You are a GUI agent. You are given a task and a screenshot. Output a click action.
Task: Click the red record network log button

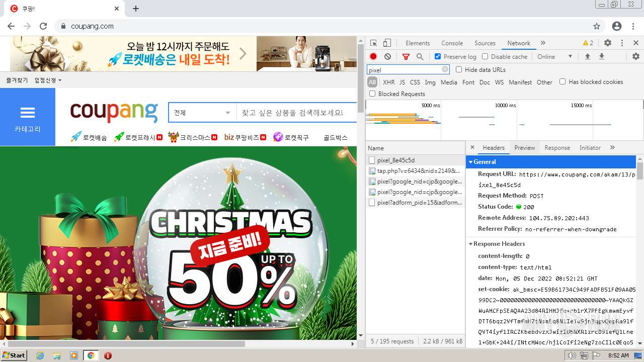(x=373, y=57)
